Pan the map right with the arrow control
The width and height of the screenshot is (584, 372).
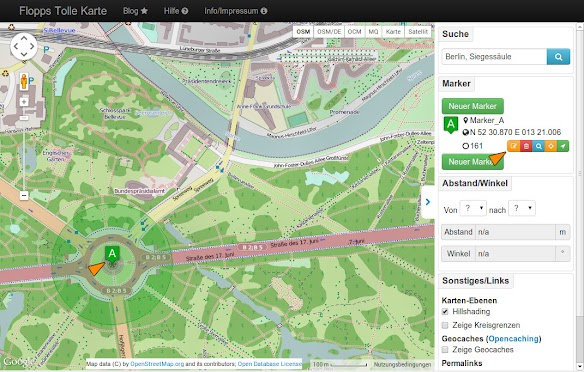click(x=32, y=47)
